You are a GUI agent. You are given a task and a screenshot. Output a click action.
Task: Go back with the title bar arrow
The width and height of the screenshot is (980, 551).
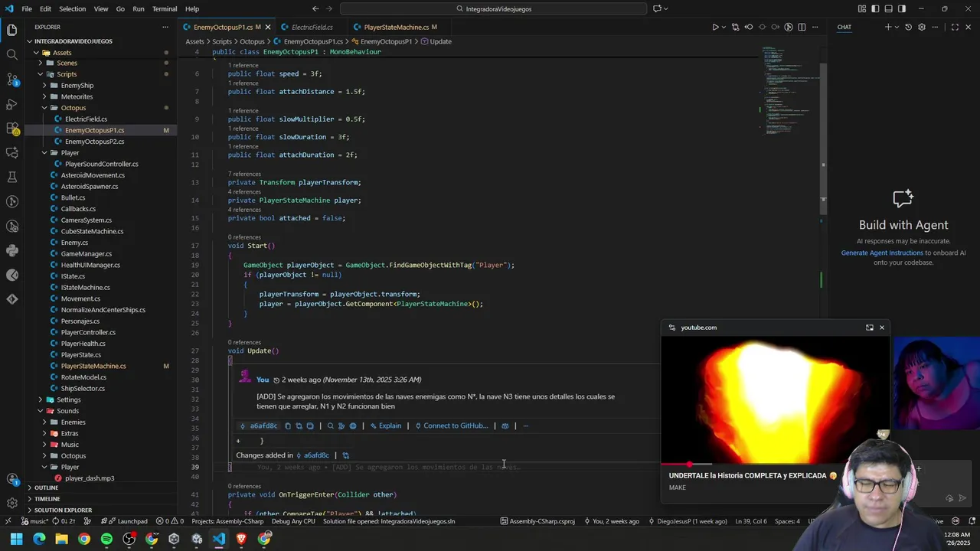pyautogui.click(x=315, y=8)
